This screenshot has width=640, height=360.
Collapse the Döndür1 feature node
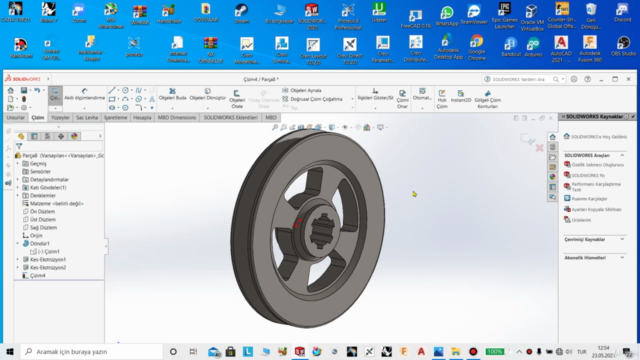coord(18,244)
